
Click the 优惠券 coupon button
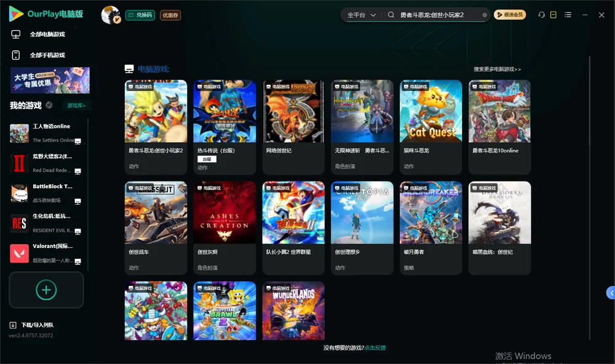pyautogui.click(x=170, y=15)
